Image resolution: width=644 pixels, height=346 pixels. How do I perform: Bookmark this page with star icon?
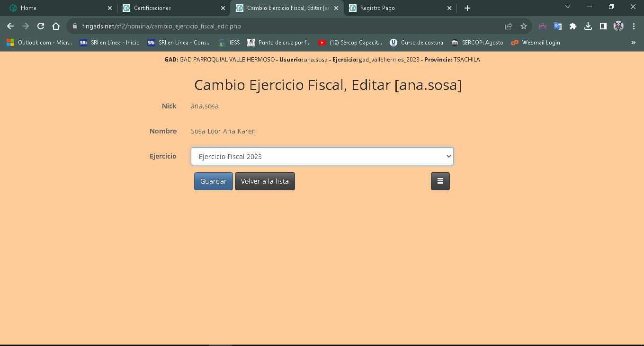coord(524,27)
